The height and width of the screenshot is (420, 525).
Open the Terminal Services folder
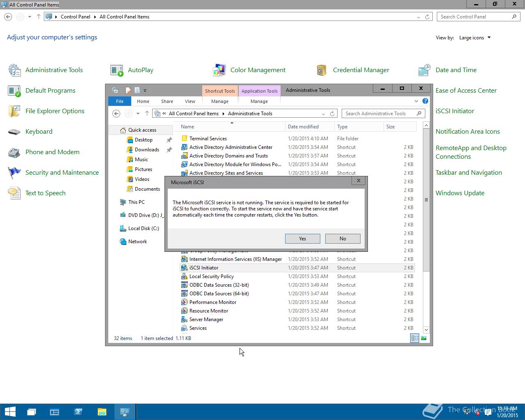point(297,139)
